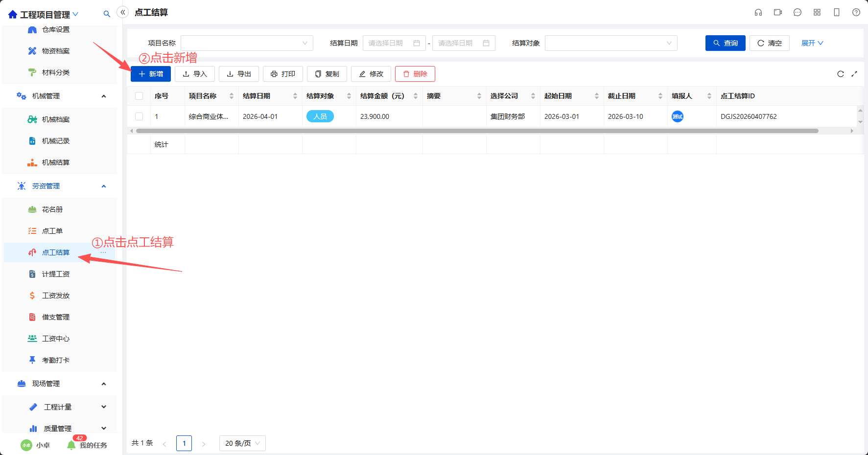Check the row 1 checkbox
This screenshot has width=868, height=455.
pyautogui.click(x=139, y=116)
